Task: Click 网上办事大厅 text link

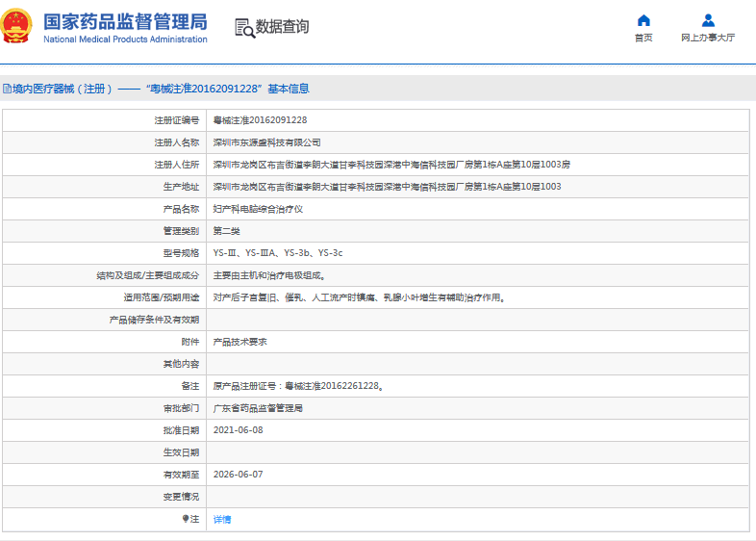Action: pyautogui.click(x=708, y=38)
